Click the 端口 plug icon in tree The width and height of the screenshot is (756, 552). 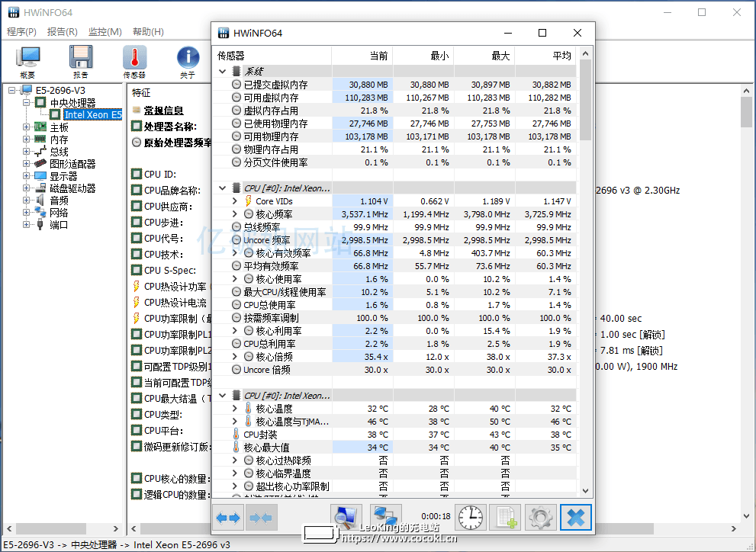coord(40,224)
